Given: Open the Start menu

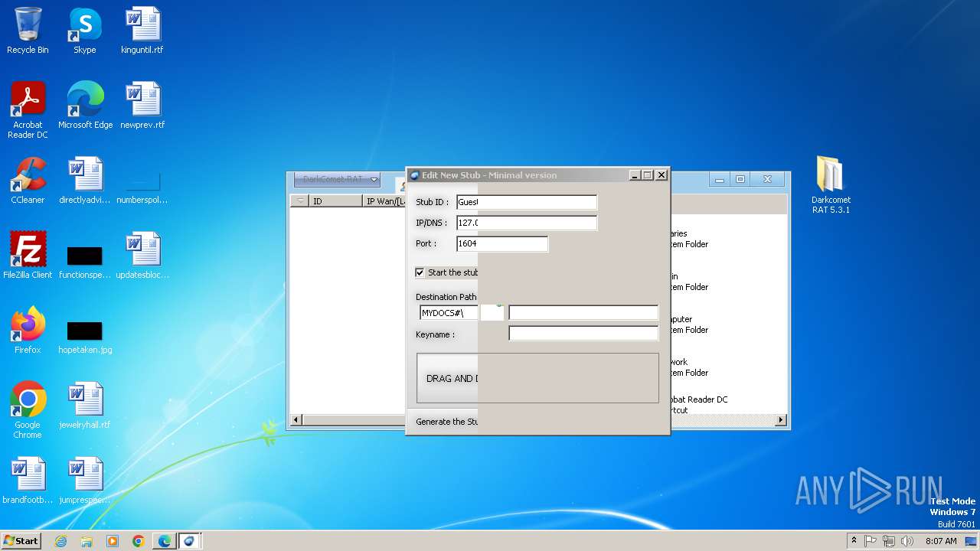Looking at the screenshot, I should (21, 541).
